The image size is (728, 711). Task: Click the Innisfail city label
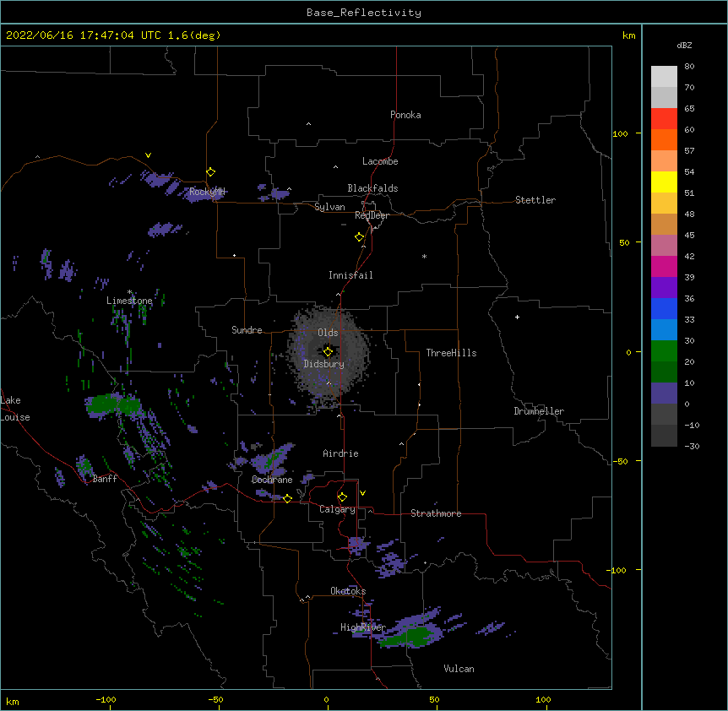[x=350, y=275]
